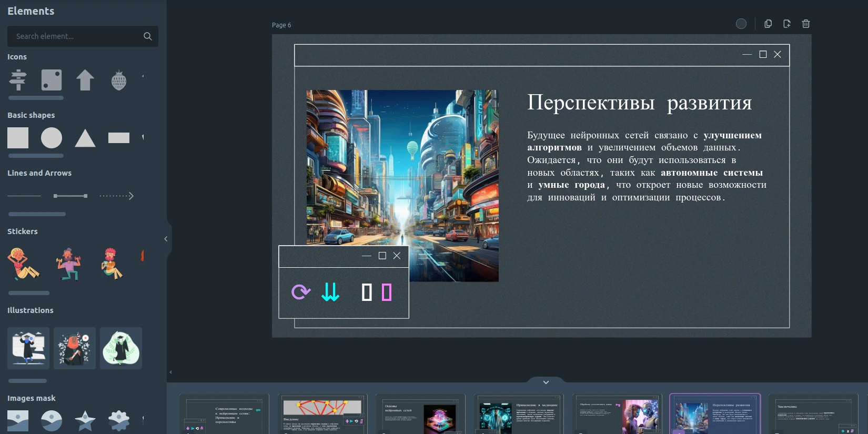Duplicate page using the copy icon

(x=768, y=24)
